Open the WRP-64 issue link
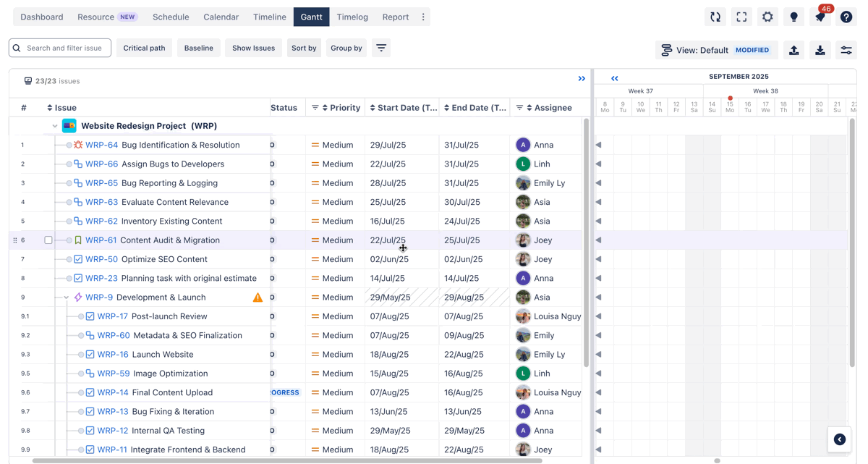Screen dimensions: 868x464 pos(101,145)
